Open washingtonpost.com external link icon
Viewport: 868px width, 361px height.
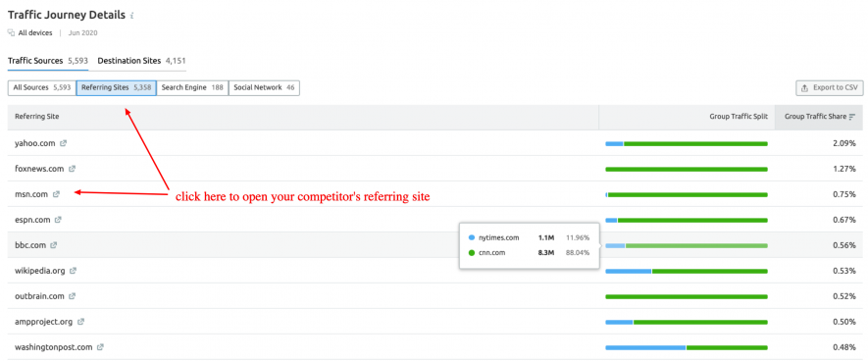(100, 347)
